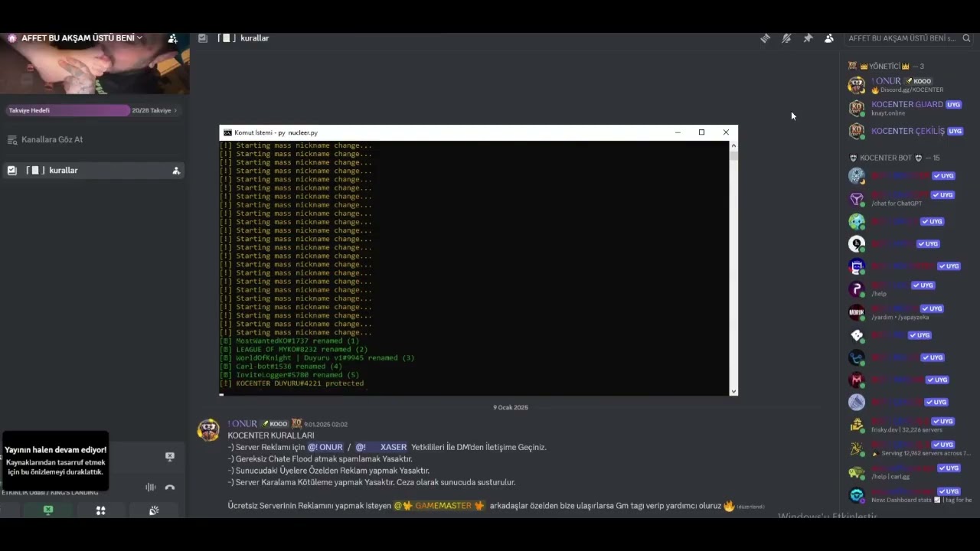Viewport: 980px width, 551px height.
Task: Click bot showing /yardım • /yapayzeka status
Action: point(909,312)
